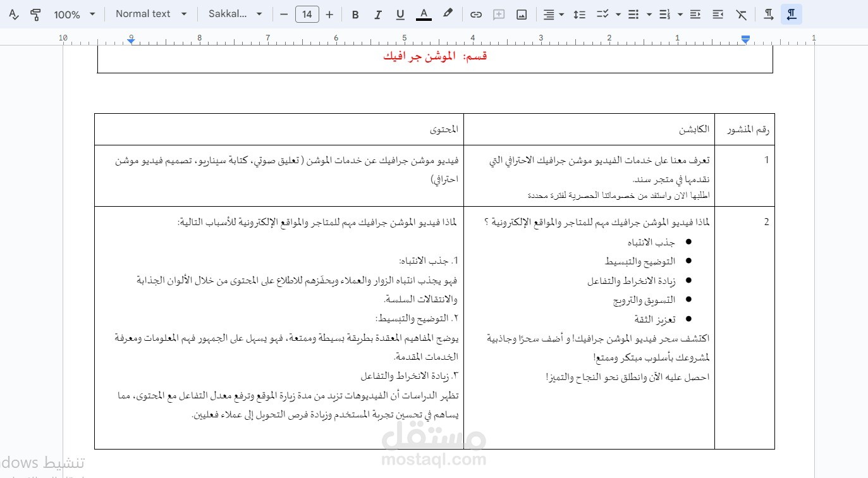
Task: Click the line 'احصل عليه الآن وانطلق نحو النجاح والتميز!'
Action: pos(628,377)
